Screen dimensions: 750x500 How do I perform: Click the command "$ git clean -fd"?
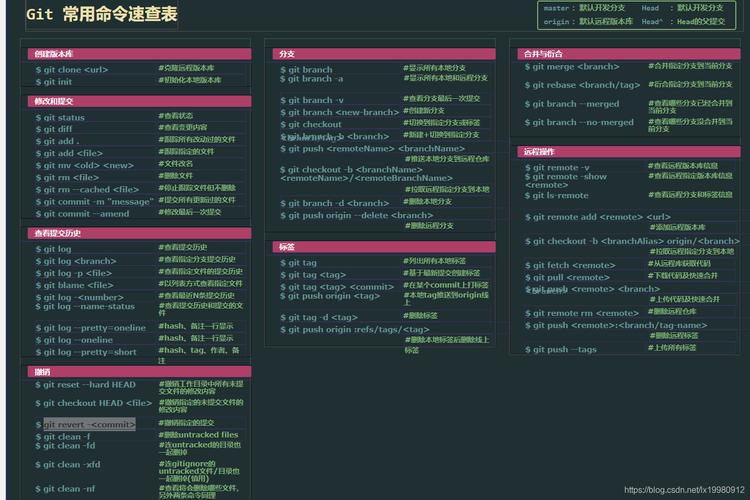pos(65,446)
